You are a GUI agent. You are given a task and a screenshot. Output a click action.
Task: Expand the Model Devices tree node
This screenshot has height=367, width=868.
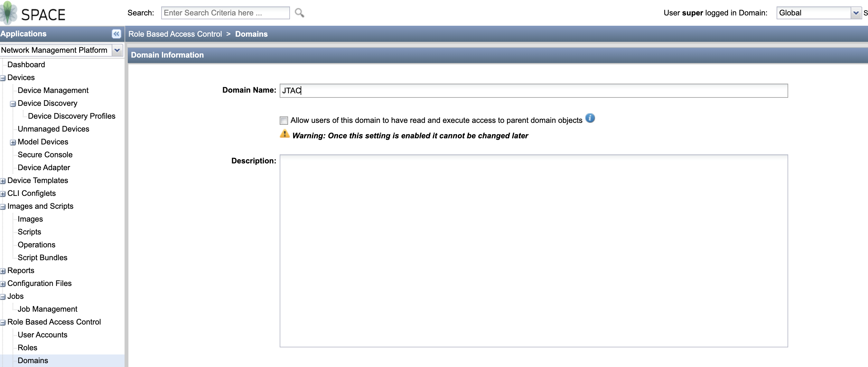[13, 142]
